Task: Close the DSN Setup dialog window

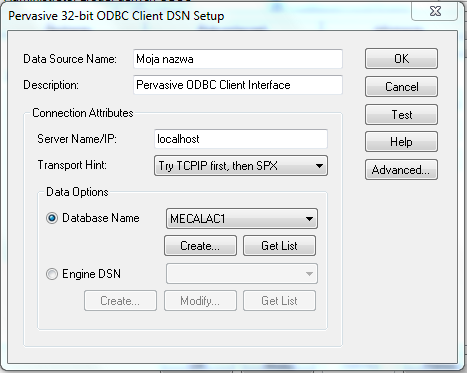Action: tap(435, 11)
